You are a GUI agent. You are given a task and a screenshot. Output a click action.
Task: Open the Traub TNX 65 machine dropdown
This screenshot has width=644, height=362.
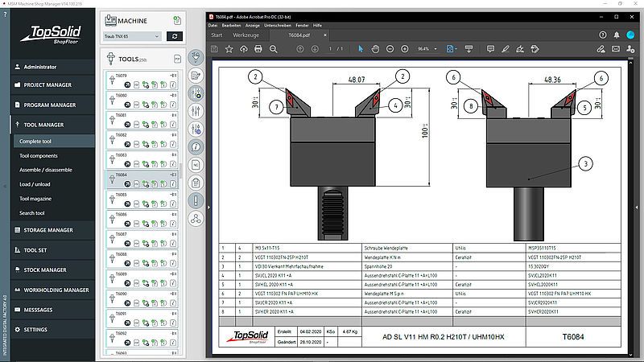coord(133,36)
